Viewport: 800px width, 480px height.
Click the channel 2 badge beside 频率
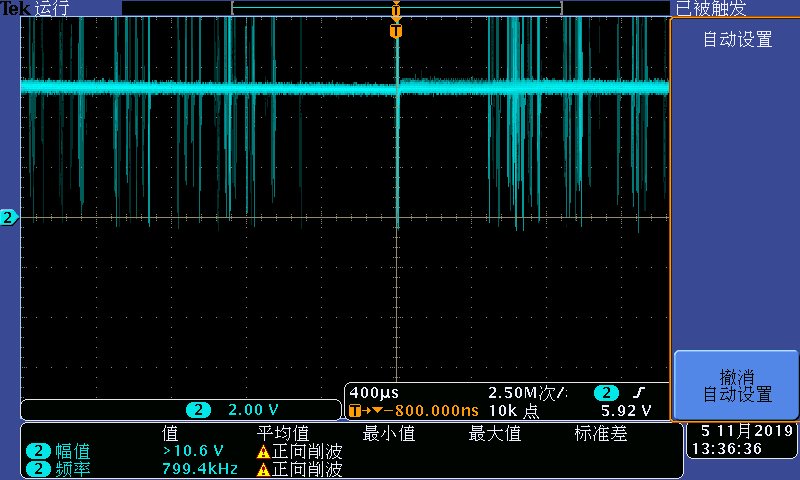click(38, 469)
